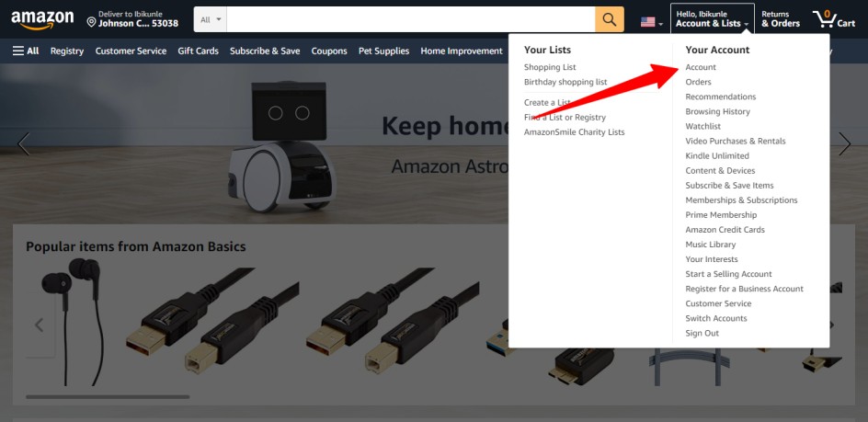The width and height of the screenshot is (868, 422).
Task: Focus the Amazon search text field
Action: click(x=411, y=19)
